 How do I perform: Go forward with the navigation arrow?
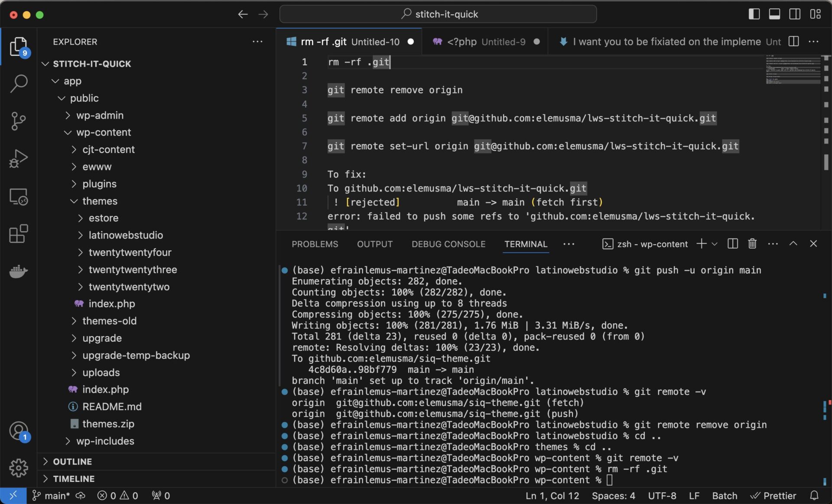pyautogui.click(x=263, y=14)
